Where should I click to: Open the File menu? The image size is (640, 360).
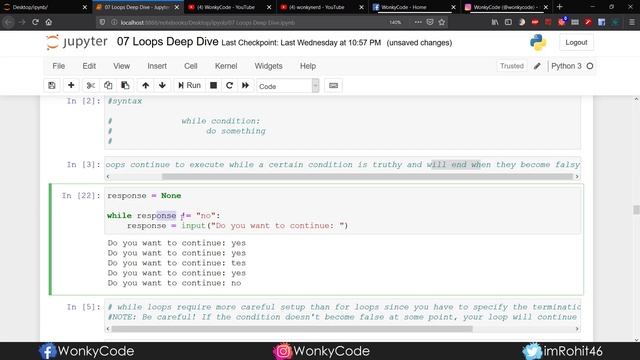(58, 66)
